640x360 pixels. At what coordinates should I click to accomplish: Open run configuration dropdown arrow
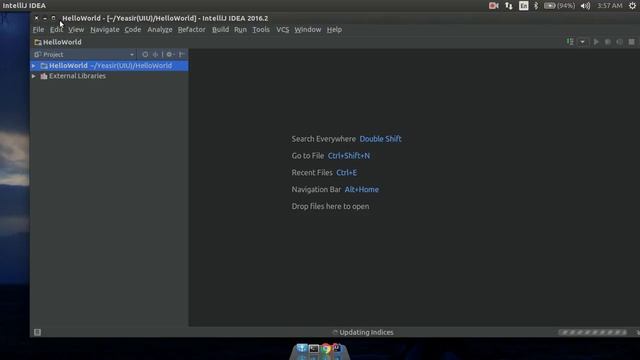[x=582, y=42]
